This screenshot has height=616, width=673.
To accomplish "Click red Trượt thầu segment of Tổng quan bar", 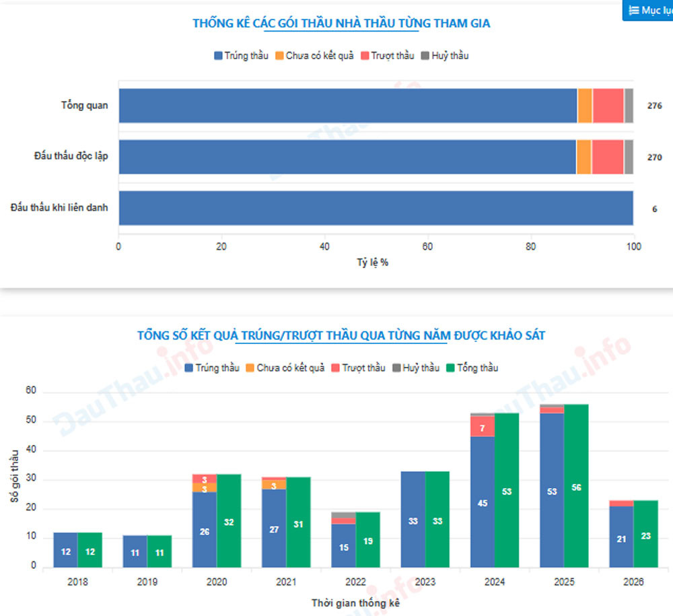I will pyautogui.click(x=608, y=106).
